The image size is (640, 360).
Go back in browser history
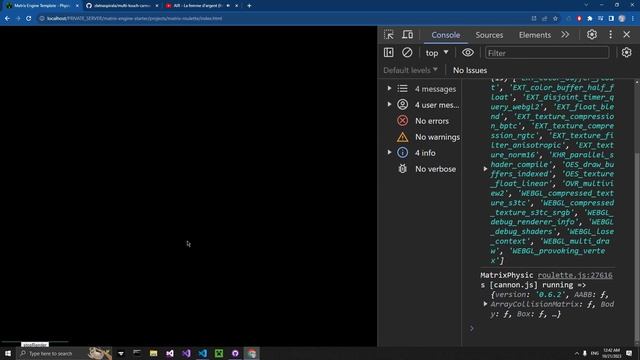7,18
